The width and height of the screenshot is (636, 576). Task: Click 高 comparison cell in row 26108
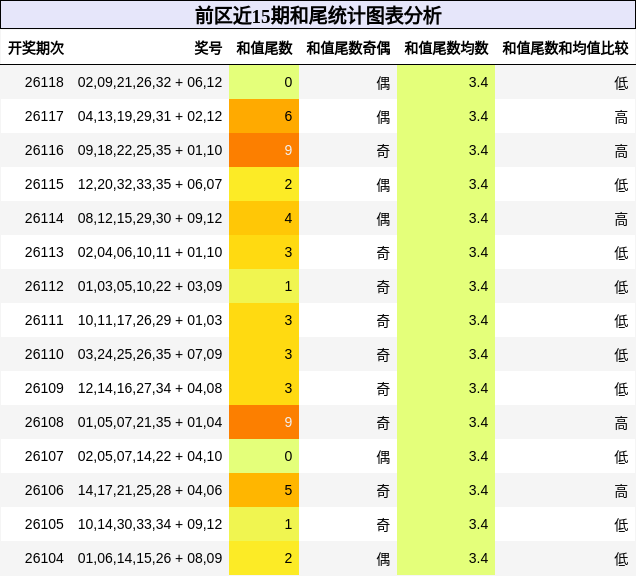point(565,422)
